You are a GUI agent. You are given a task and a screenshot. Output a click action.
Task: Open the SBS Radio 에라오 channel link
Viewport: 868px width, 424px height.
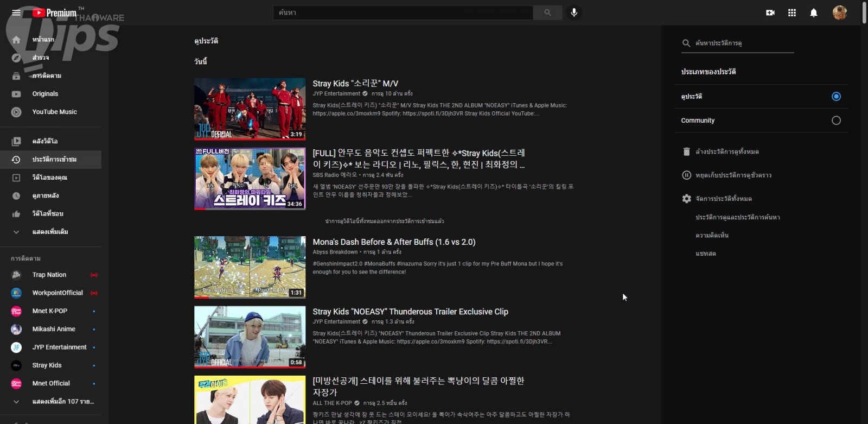[335, 175]
